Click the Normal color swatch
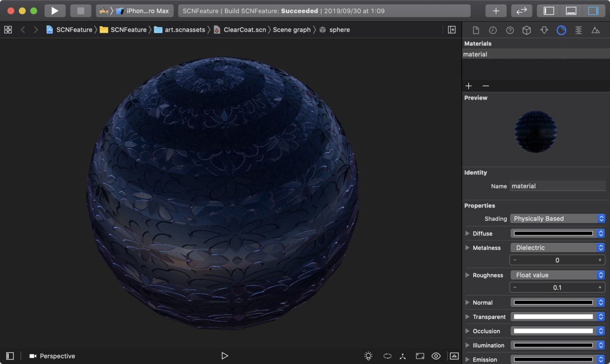Viewport: 610px width, 364px height. click(553, 303)
